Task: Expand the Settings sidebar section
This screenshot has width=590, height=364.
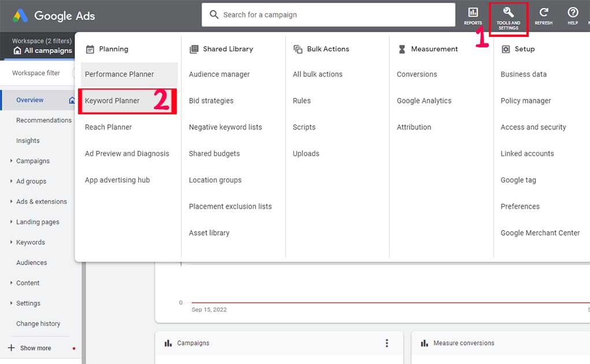Action: click(x=12, y=303)
